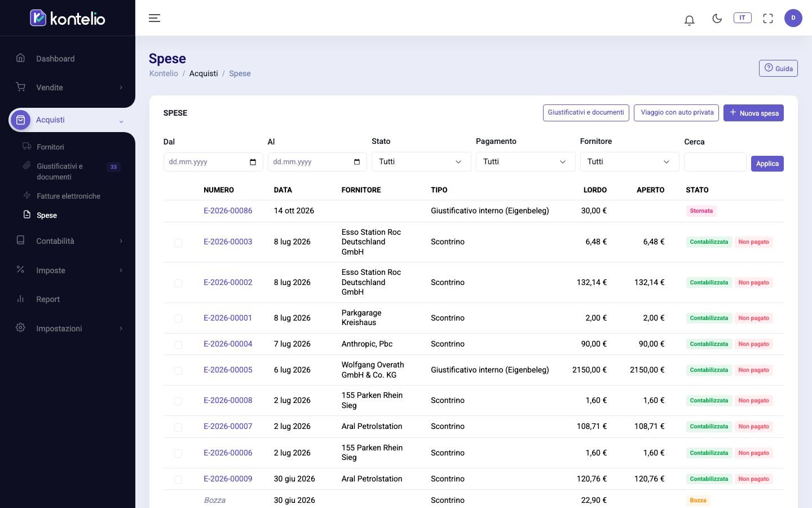The width and height of the screenshot is (812, 508).
Task: Click Viaggio con auto privata button
Action: click(x=677, y=113)
